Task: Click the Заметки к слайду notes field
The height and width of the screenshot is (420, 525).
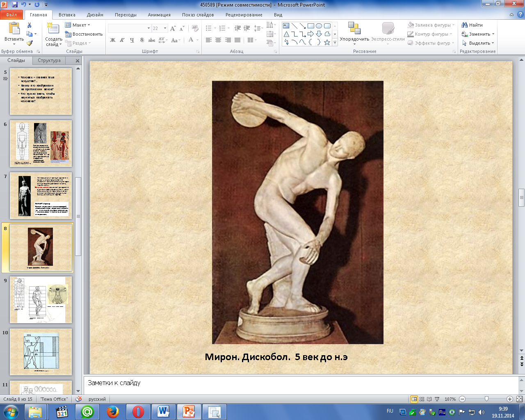Action: click(301, 385)
